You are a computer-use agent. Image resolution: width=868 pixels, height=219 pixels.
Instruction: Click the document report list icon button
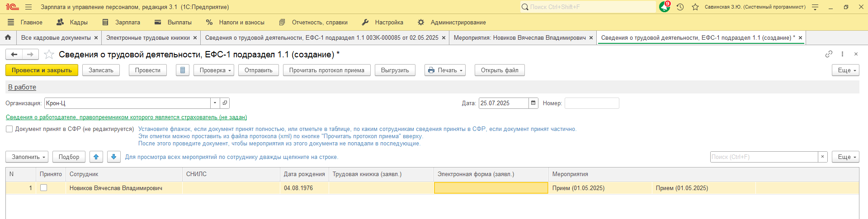(183, 70)
